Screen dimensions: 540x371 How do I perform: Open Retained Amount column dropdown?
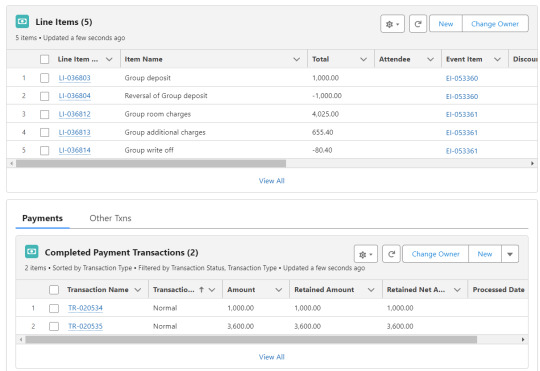pyautogui.click(x=371, y=290)
